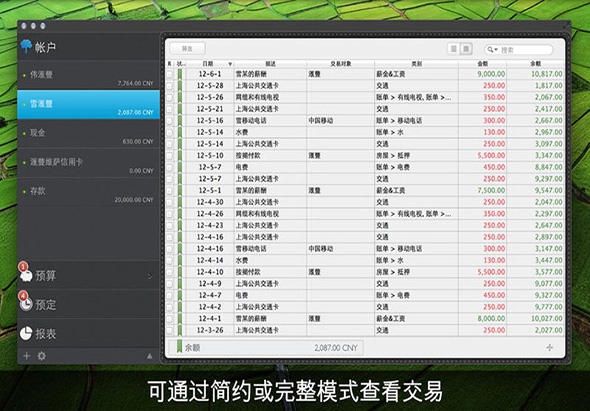
Task: Click the green status flag in the 12-5-1 row
Action: [x=180, y=190]
